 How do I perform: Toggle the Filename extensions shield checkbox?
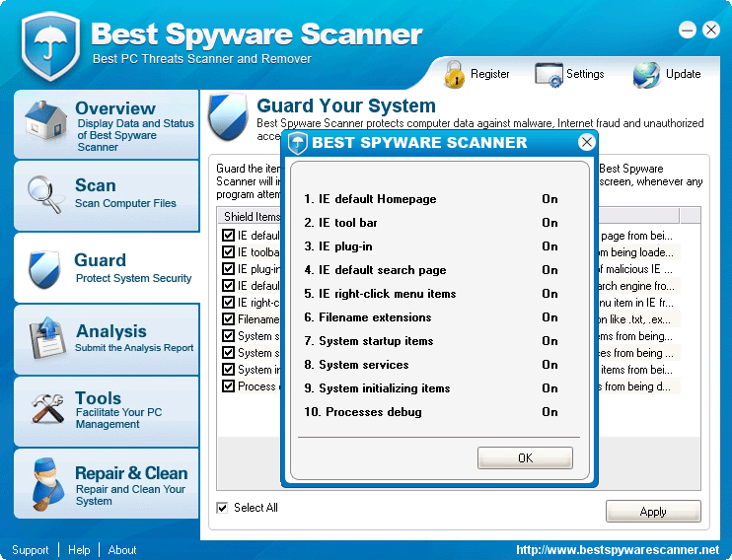coord(228,319)
